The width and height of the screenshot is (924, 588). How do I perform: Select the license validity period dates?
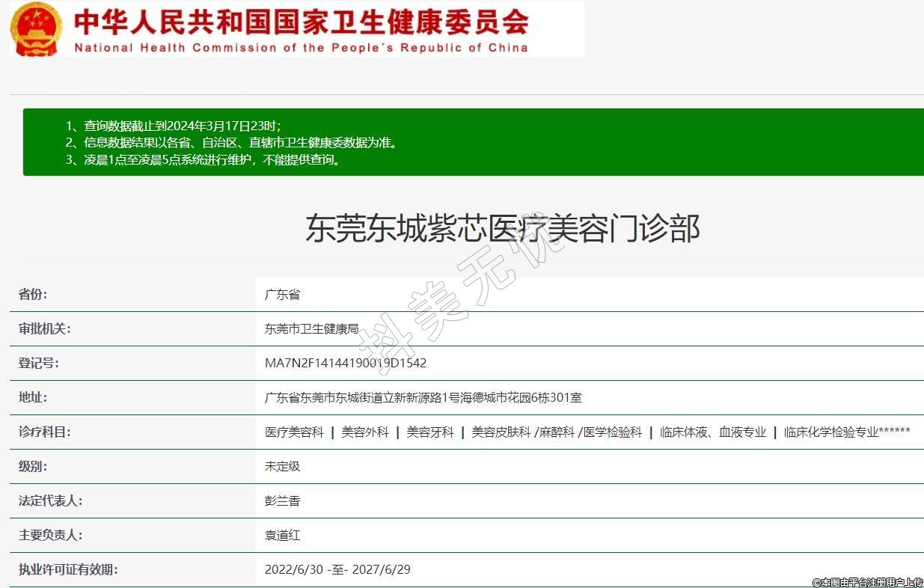point(337,569)
